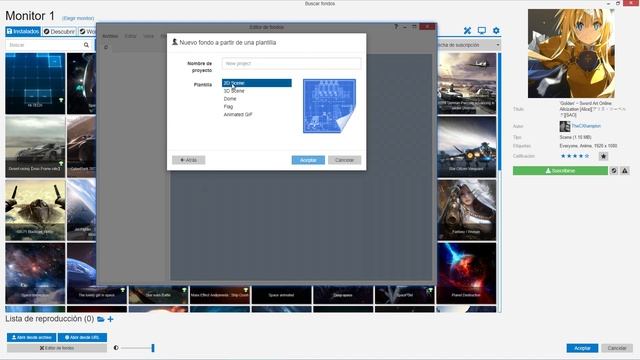Click the brightness contrast icon by slider
Screen dimensions: 640x360
click(x=116, y=348)
